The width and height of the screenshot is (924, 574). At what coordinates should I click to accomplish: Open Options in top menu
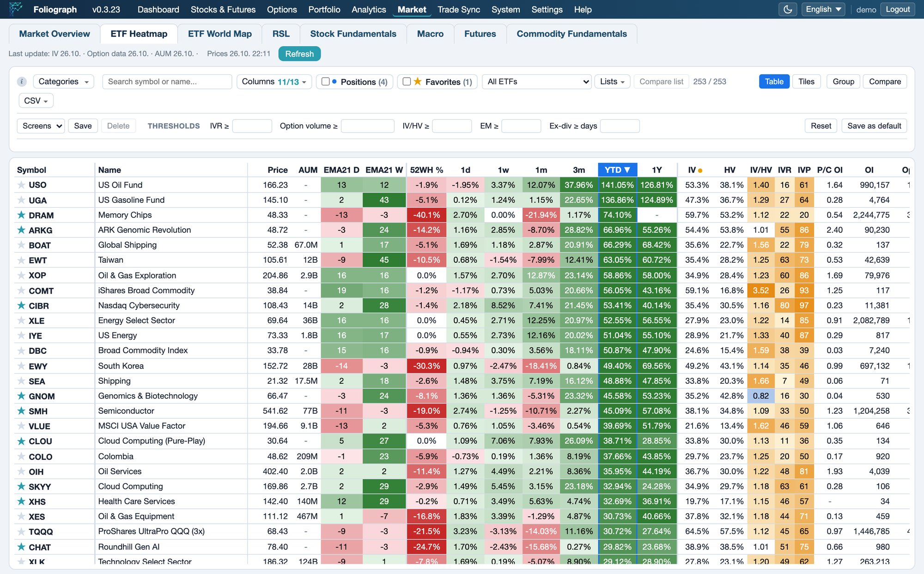coord(282,9)
